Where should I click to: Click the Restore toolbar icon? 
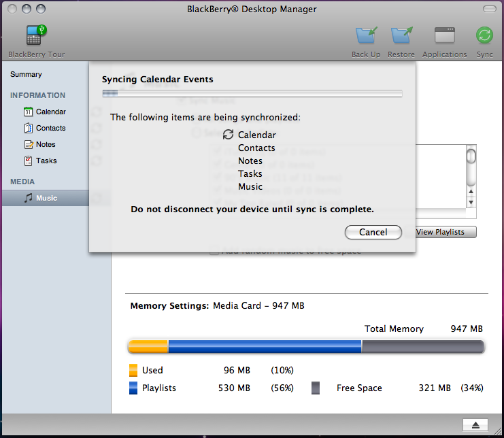click(x=401, y=35)
